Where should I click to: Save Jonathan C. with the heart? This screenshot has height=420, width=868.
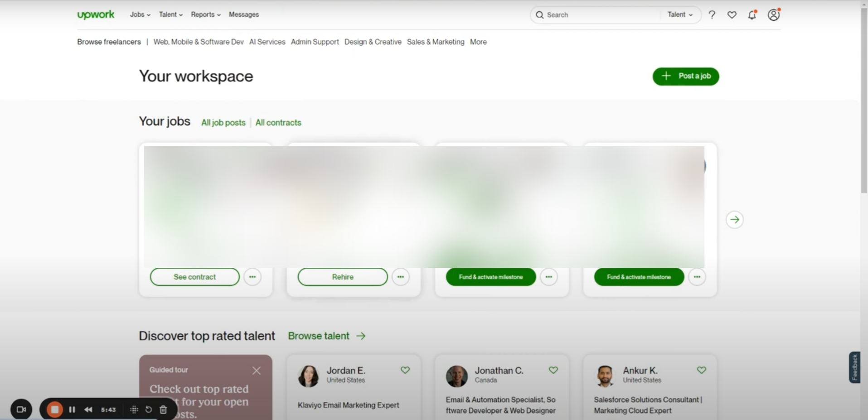pyautogui.click(x=553, y=370)
